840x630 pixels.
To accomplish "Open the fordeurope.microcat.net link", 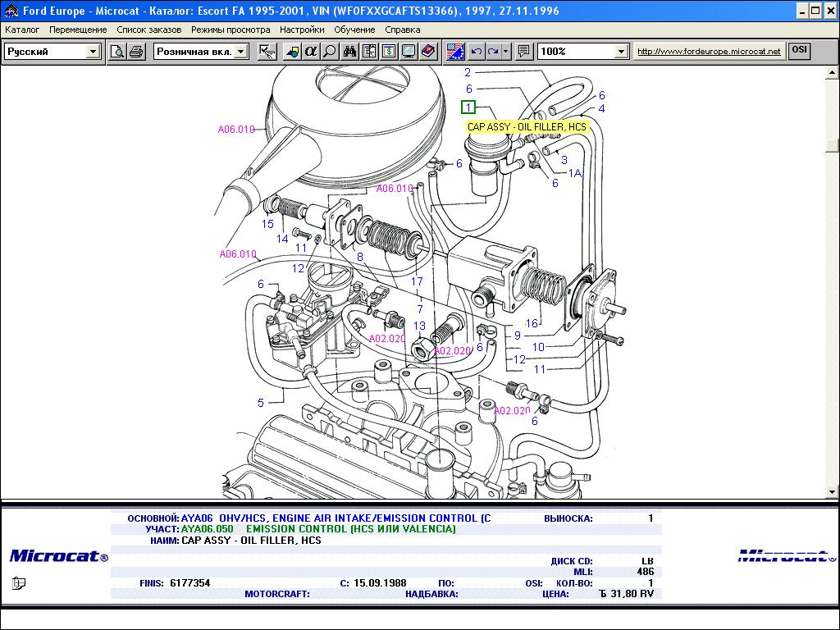I will coord(709,52).
